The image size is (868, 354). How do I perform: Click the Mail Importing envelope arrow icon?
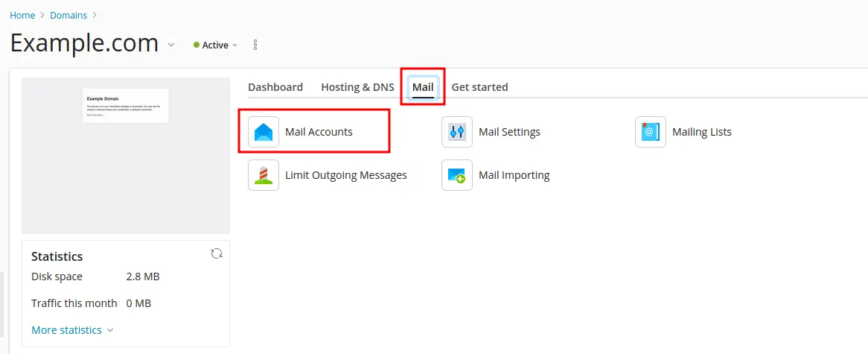(x=457, y=175)
